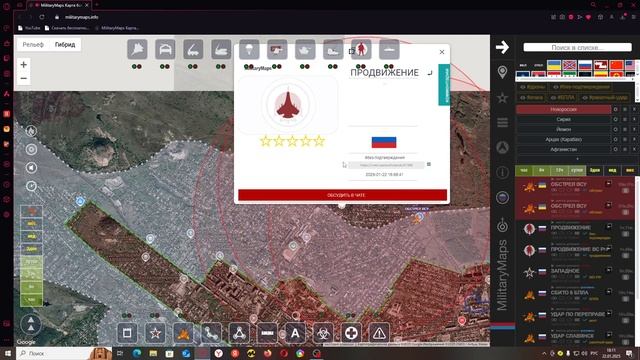Open the star marker tool in bottom toolbar

(x=155, y=333)
